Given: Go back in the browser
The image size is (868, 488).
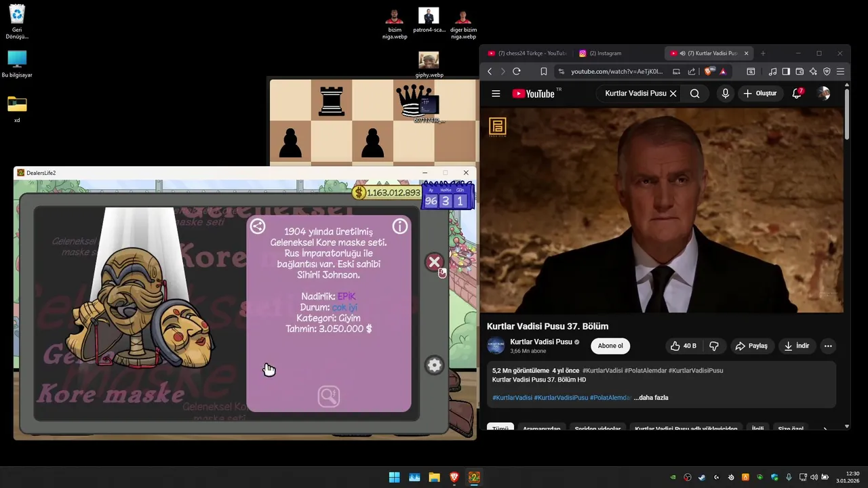Looking at the screenshot, I should coord(490,71).
